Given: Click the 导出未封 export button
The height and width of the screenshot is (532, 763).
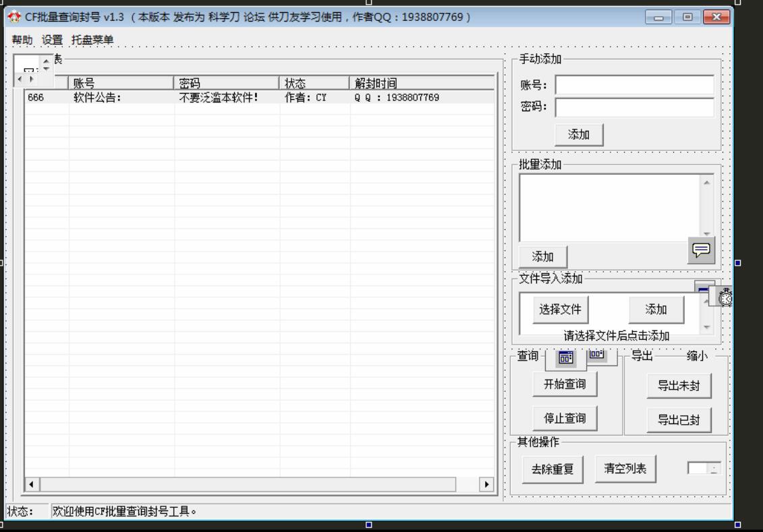Looking at the screenshot, I should [x=679, y=386].
